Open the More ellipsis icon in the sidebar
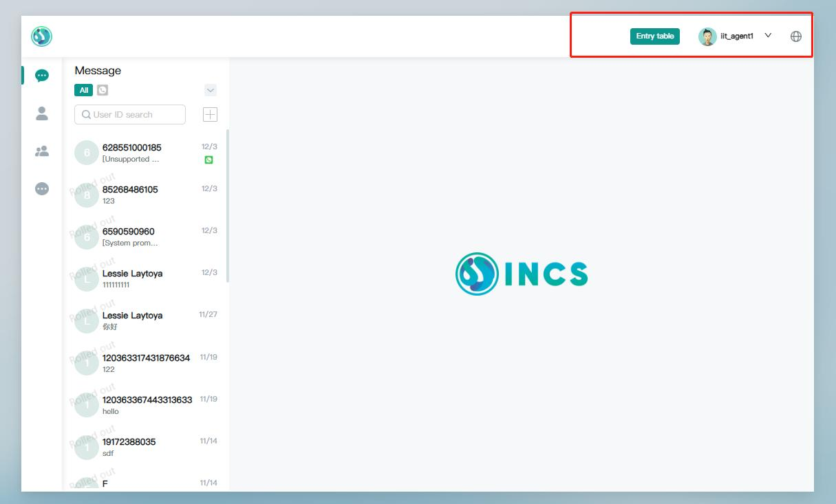The image size is (836, 504). (42, 188)
